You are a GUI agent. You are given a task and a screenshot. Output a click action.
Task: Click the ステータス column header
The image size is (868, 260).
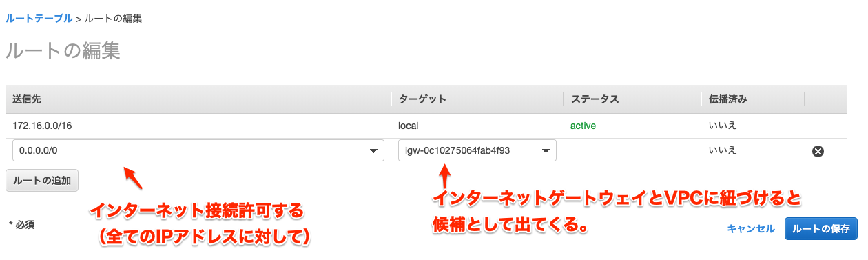[x=595, y=99]
